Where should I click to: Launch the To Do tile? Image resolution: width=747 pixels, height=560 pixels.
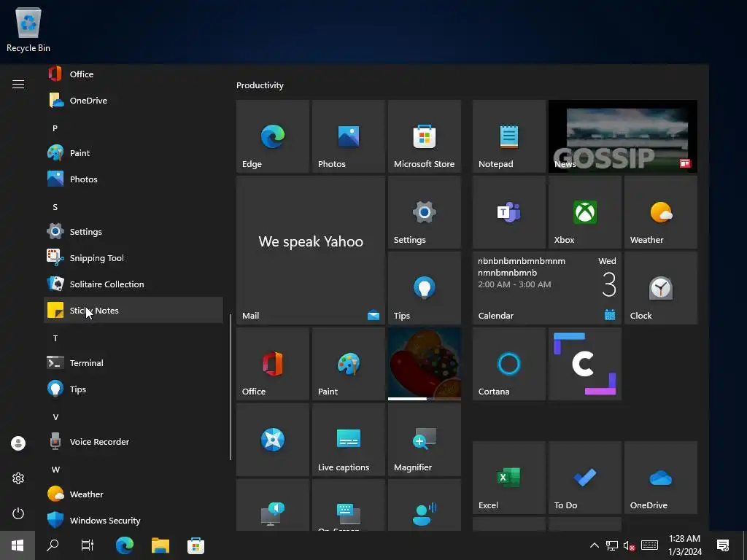585,478
